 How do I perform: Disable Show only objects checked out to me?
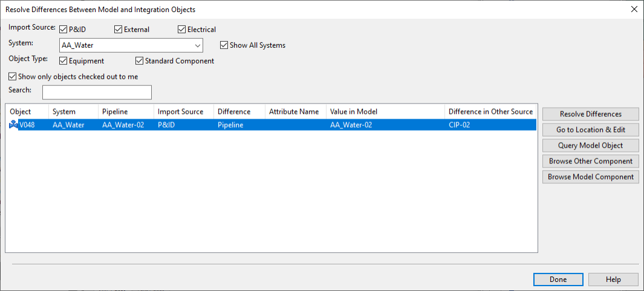[13, 77]
